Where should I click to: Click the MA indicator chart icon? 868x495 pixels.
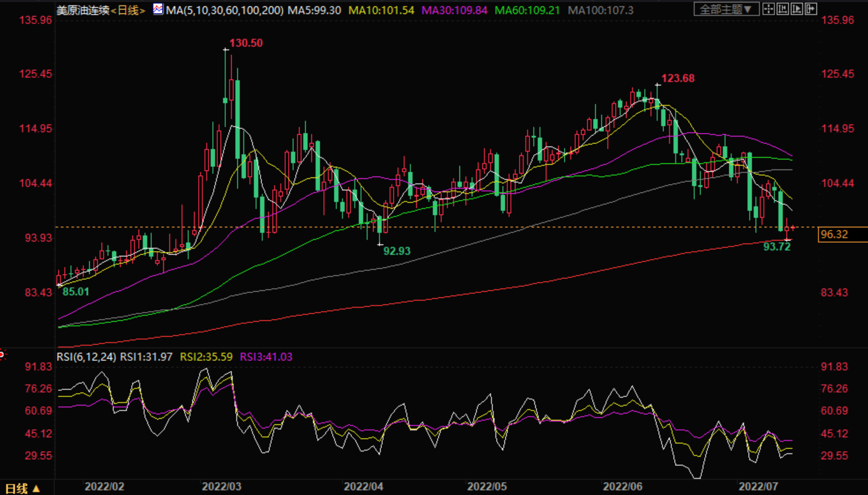(x=157, y=9)
